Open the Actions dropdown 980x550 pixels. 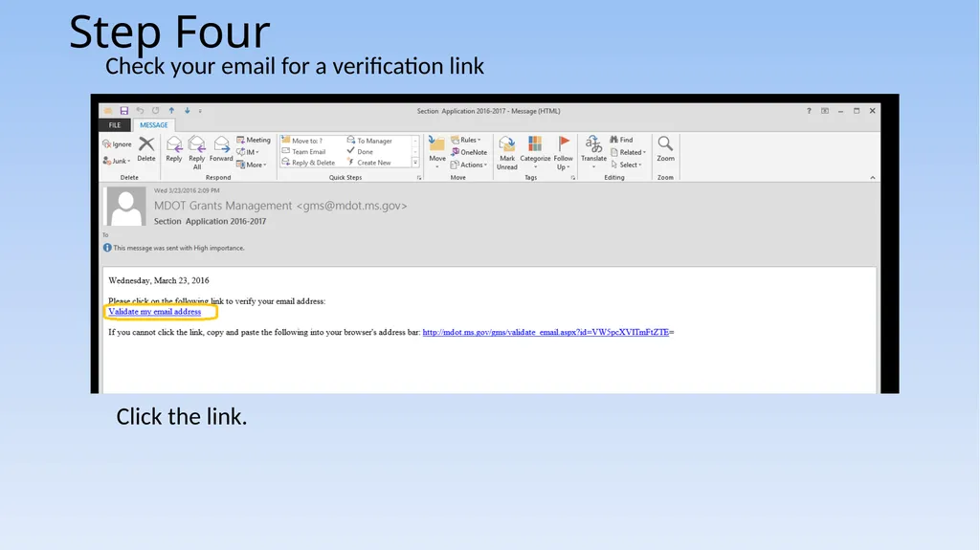469,165
